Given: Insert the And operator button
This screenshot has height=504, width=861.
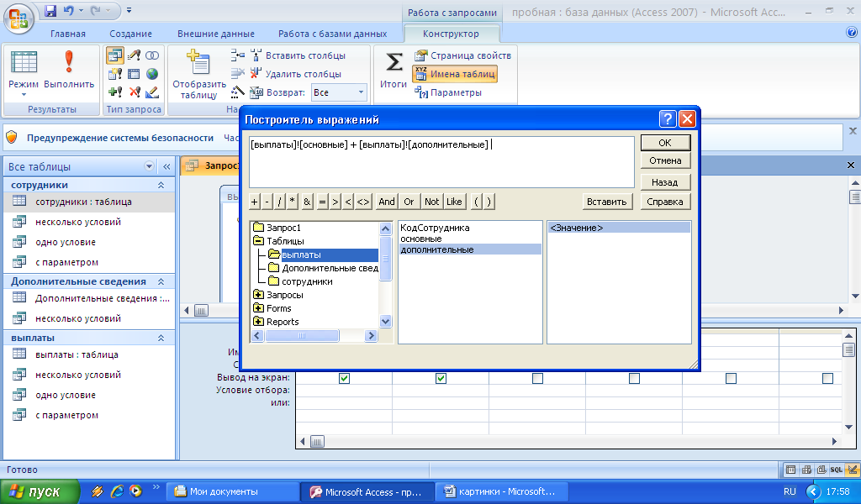Looking at the screenshot, I should pos(387,202).
